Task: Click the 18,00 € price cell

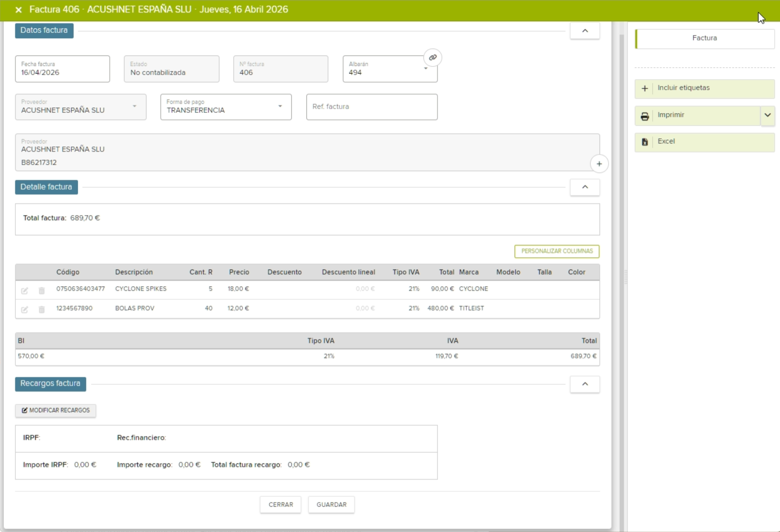Action: click(x=238, y=289)
